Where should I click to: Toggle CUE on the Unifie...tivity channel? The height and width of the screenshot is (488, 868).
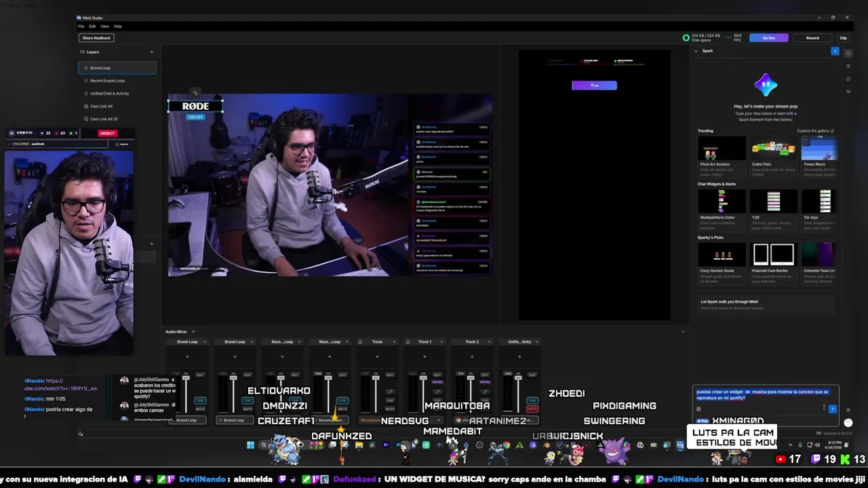pos(532,401)
